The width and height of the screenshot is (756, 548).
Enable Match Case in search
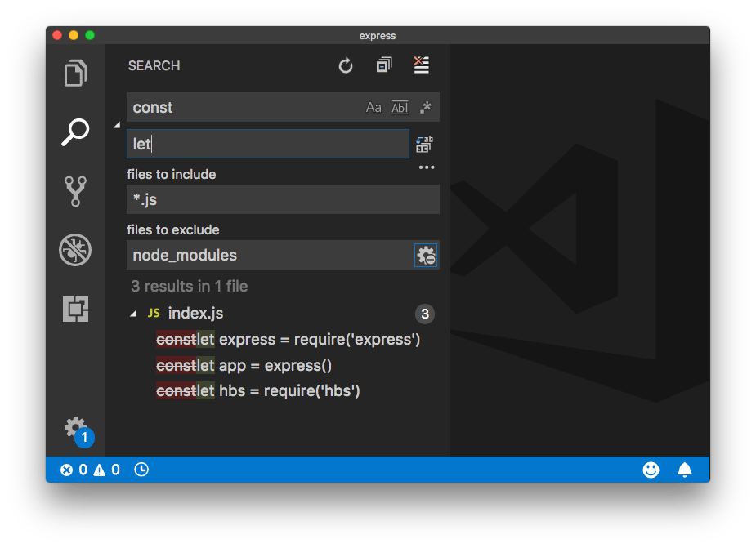(x=374, y=107)
